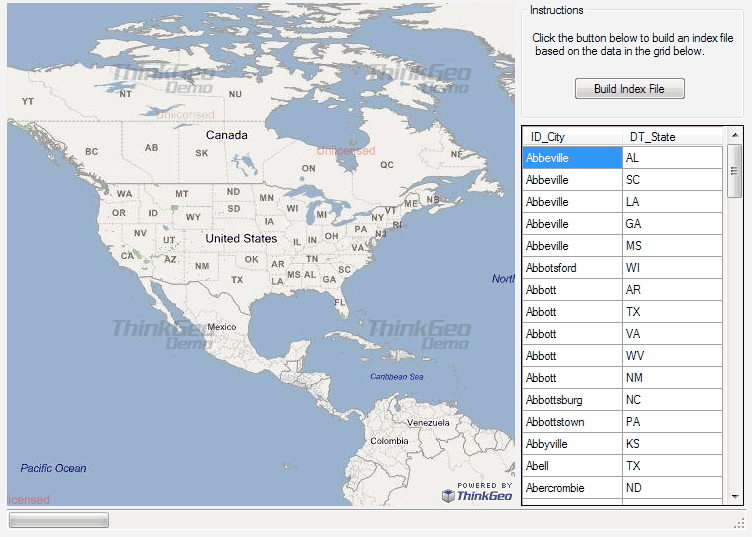Click the Venezuela label on map
The height and width of the screenshot is (537, 752).
(x=428, y=423)
